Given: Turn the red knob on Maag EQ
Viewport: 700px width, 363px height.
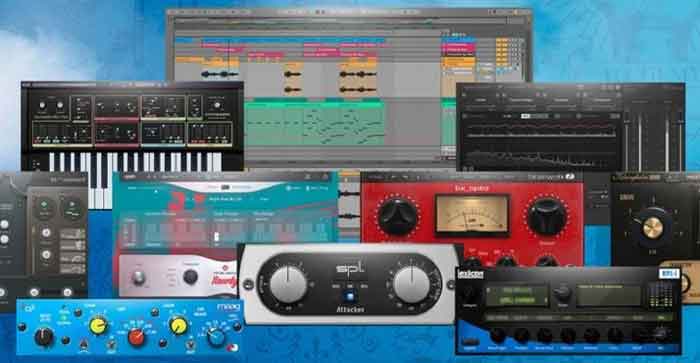Looking at the screenshot, I should (136, 338).
